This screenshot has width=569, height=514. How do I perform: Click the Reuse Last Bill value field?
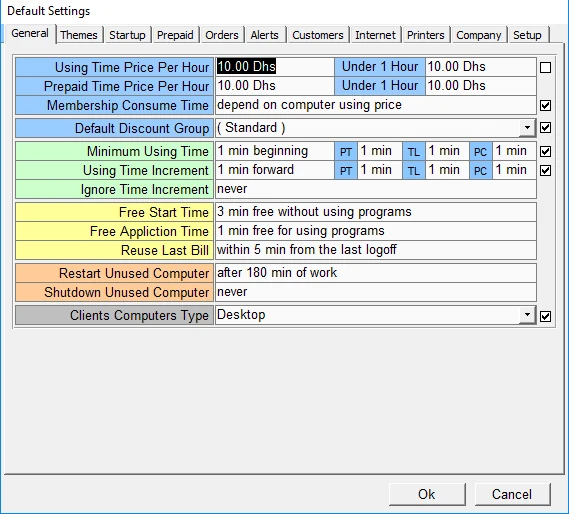[376, 250]
